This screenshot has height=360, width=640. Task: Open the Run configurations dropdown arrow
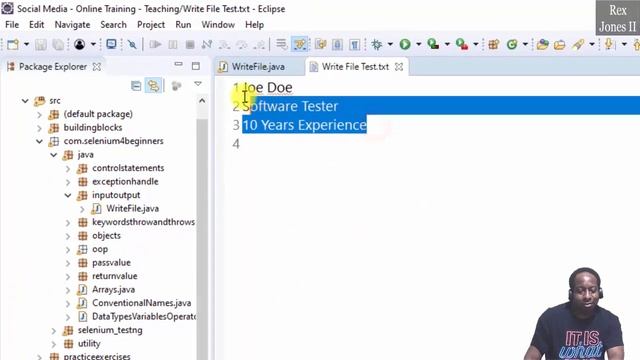[418, 44]
